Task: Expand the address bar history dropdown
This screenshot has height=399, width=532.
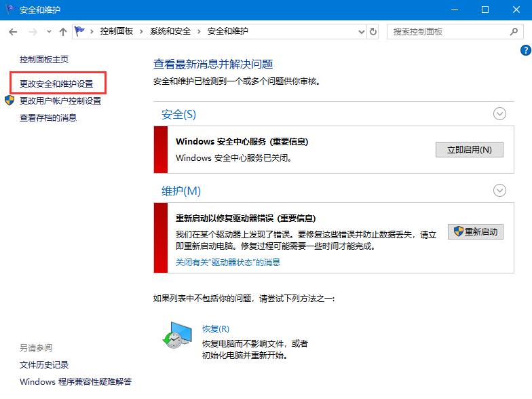Action: (361, 31)
